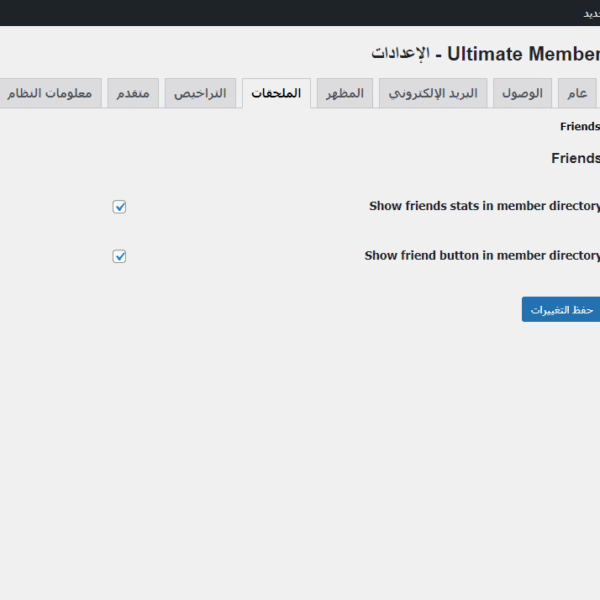Screen dimensions: 600x600
Task: Open the عام settings tab
Action: pos(577,93)
